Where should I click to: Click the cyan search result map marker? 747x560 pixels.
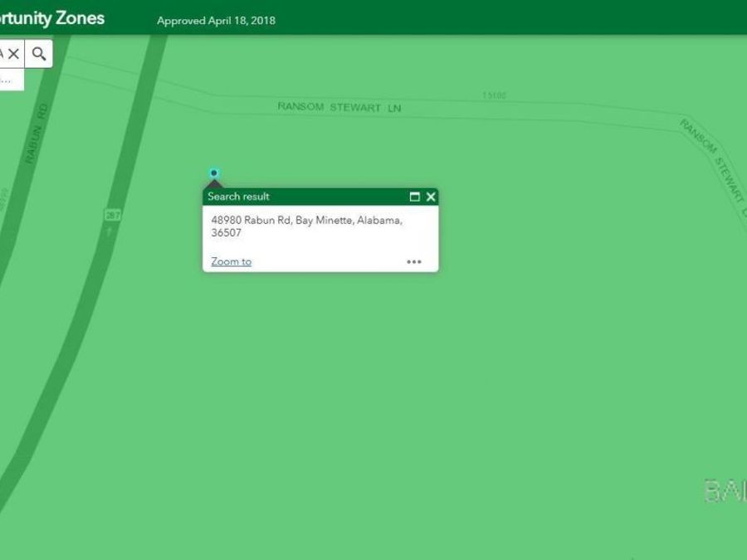[x=214, y=173]
